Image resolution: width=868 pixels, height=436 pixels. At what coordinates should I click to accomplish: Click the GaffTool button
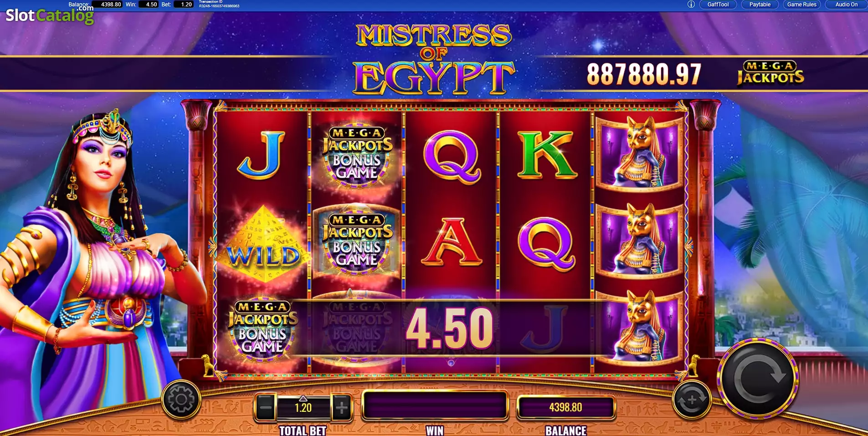click(x=718, y=5)
